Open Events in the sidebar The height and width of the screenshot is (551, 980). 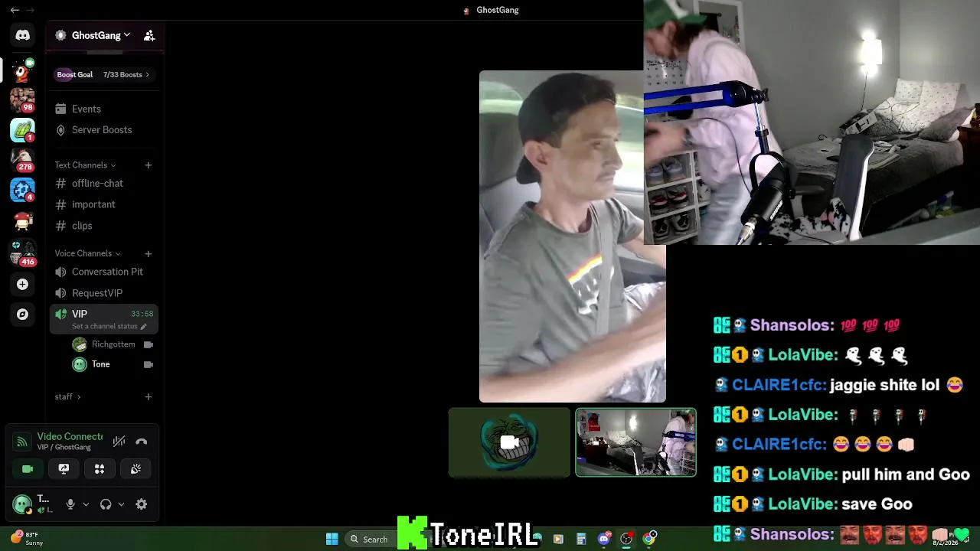(104, 109)
